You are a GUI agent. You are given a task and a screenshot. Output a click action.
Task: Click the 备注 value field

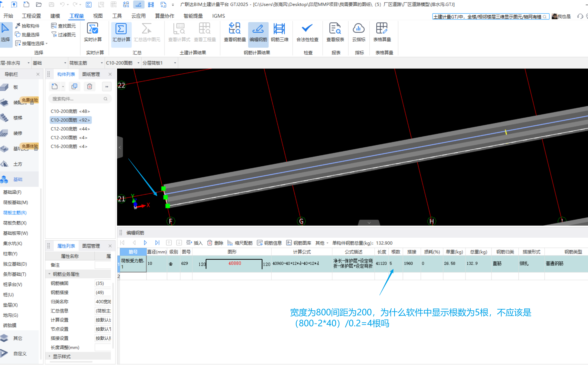(103, 265)
